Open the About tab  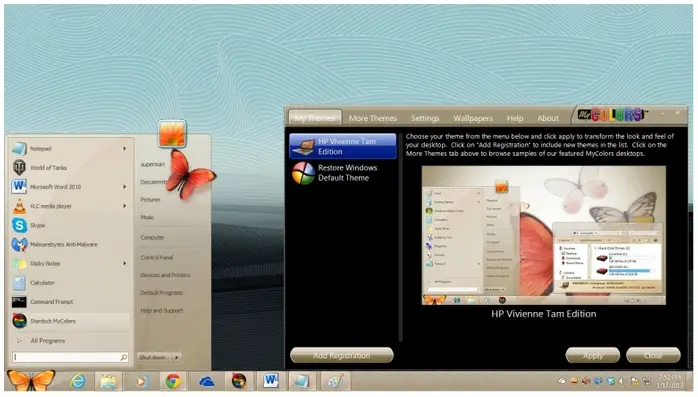pyautogui.click(x=547, y=118)
